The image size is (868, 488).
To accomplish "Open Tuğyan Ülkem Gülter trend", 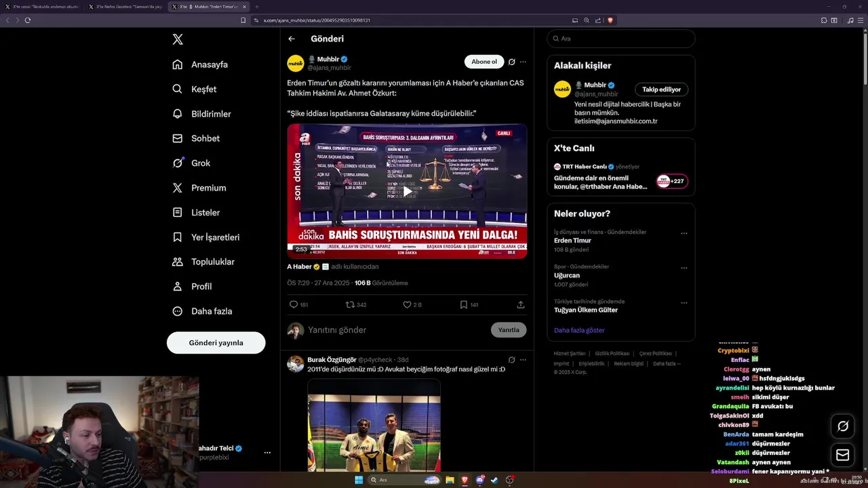I will [586, 310].
